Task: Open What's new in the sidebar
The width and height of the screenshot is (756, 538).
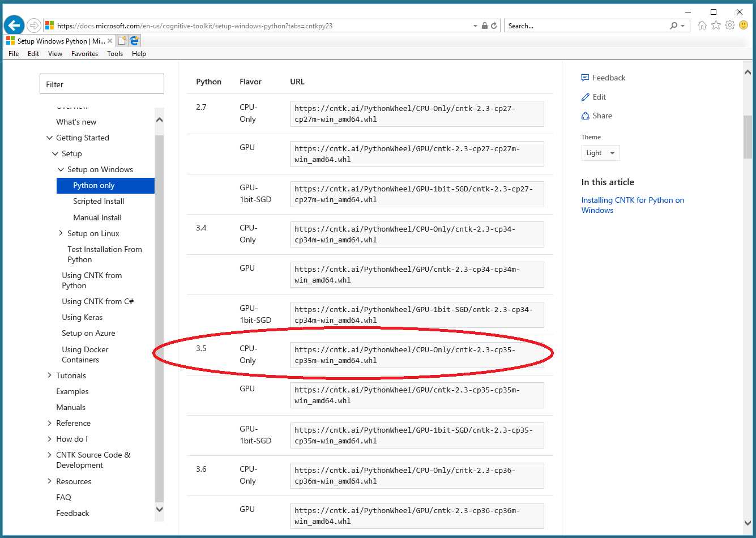Action: pos(76,122)
